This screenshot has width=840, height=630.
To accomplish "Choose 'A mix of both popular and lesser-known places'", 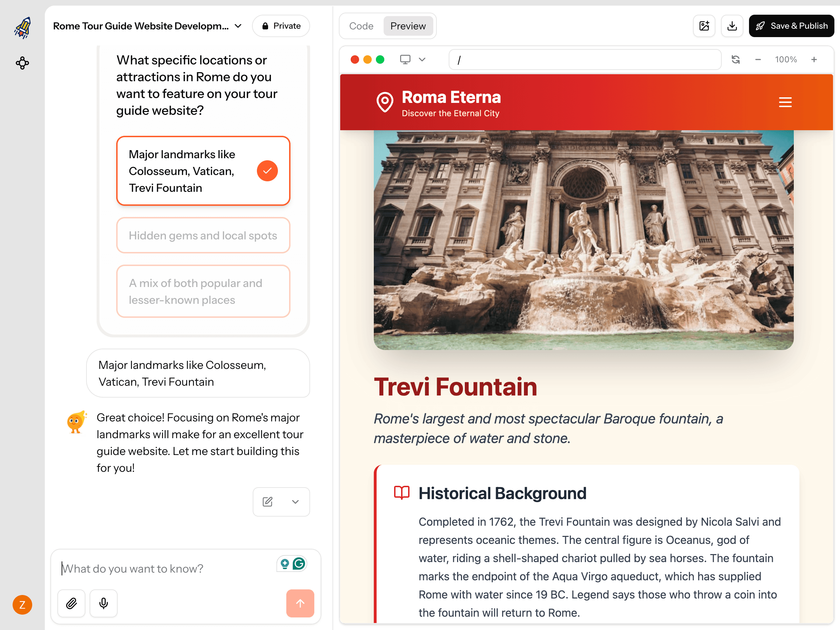I will [203, 291].
